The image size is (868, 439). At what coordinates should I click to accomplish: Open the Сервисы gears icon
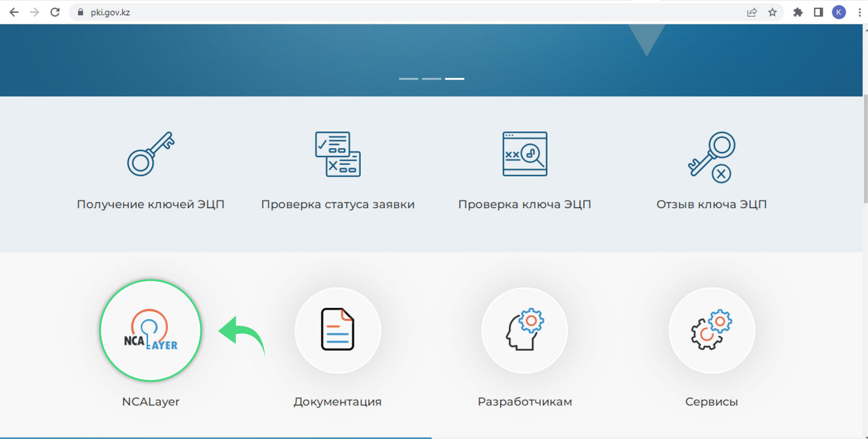point(711,330)
